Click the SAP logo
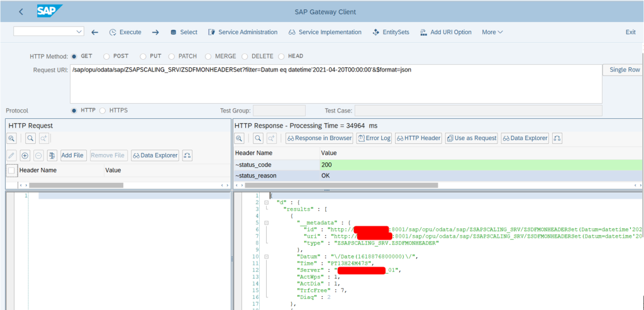This screenshot has height=310, width=644. point(49,11)
